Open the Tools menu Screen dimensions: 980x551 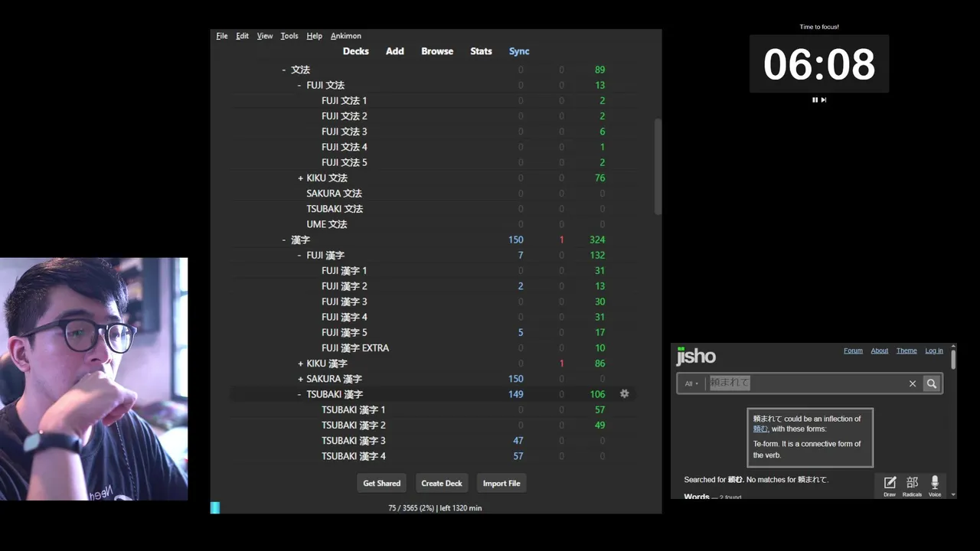click(x=289, y=36)
